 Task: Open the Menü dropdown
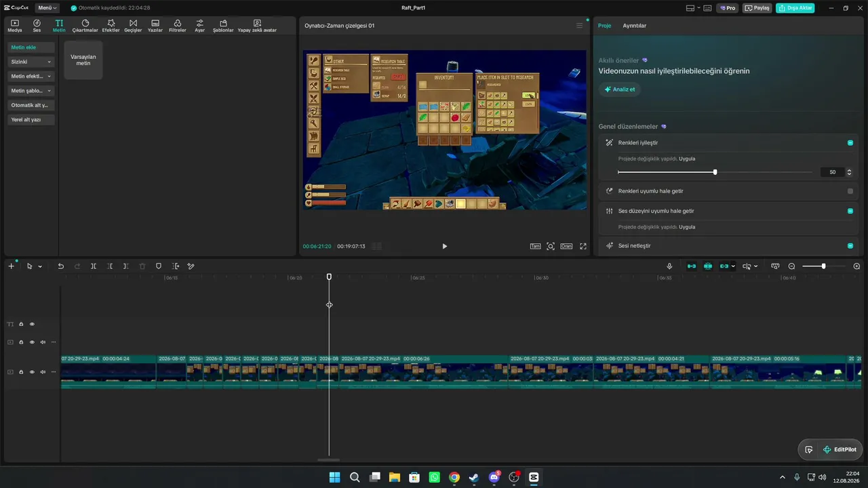point(47,8)
